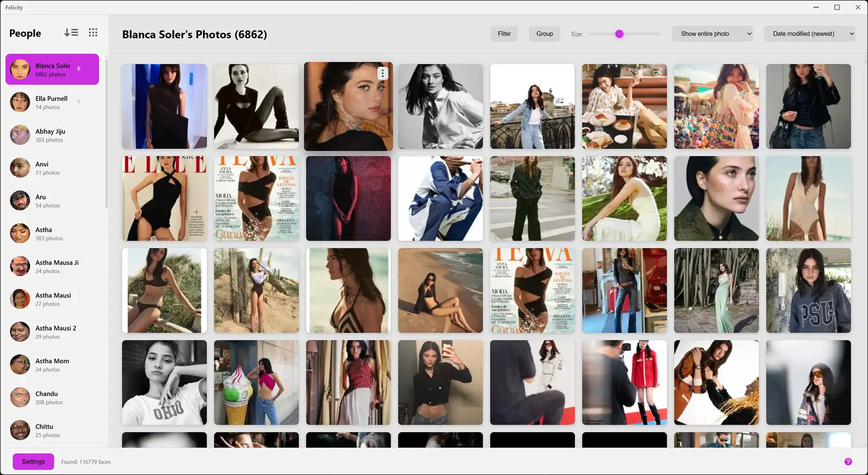Viewport: 868px width, 475px height.
Task: Open the black-and-white white shirt portrait
Action: pyautogui.click(x=441, y=106)
